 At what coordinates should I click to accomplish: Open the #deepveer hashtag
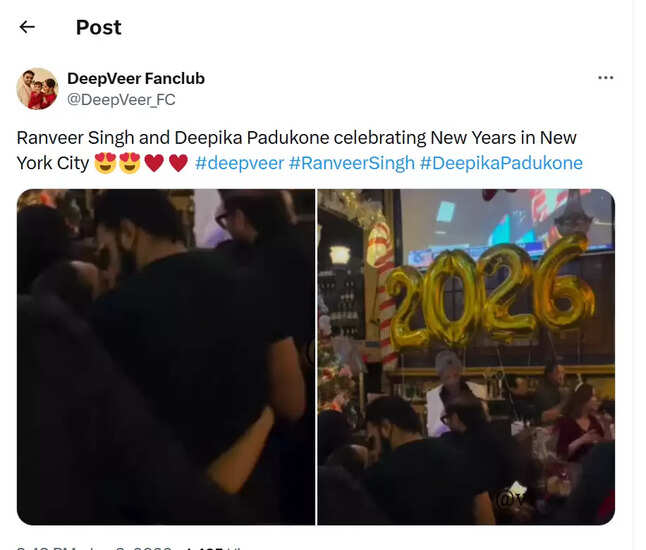pyautogui.click(x=239, y=163)
